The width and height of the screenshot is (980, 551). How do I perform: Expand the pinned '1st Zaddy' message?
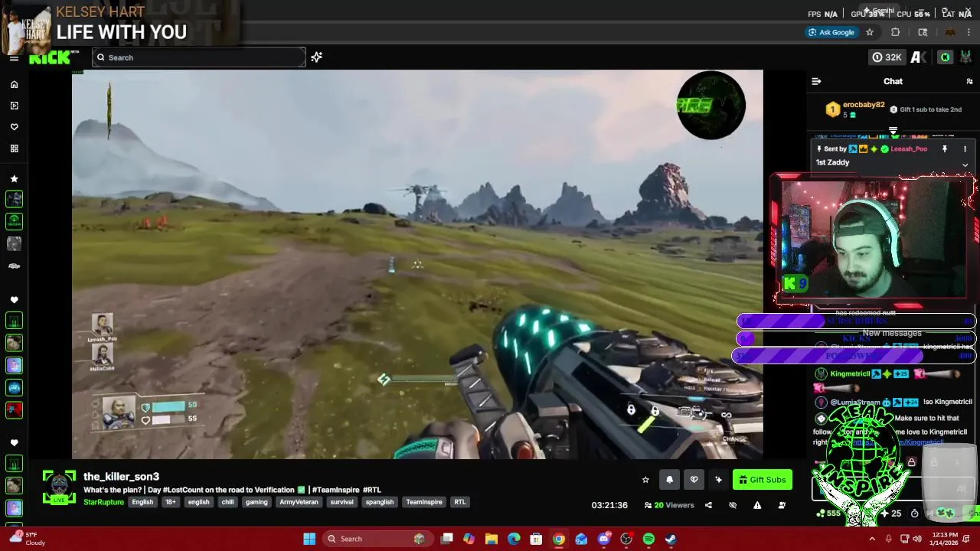pyautogui.click(x=965, y=165)
